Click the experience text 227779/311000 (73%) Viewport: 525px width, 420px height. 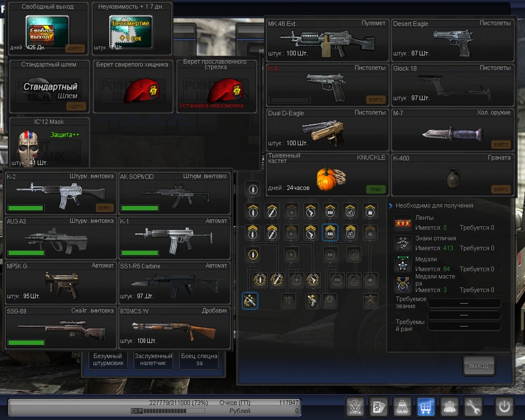[178, 403]
